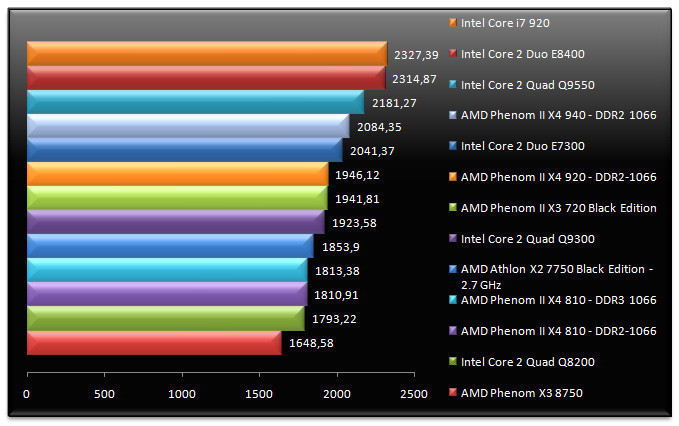Select the purple bar valued 1810,91
The height and width of the screenshot is (426, 679).
pos(168,294)
